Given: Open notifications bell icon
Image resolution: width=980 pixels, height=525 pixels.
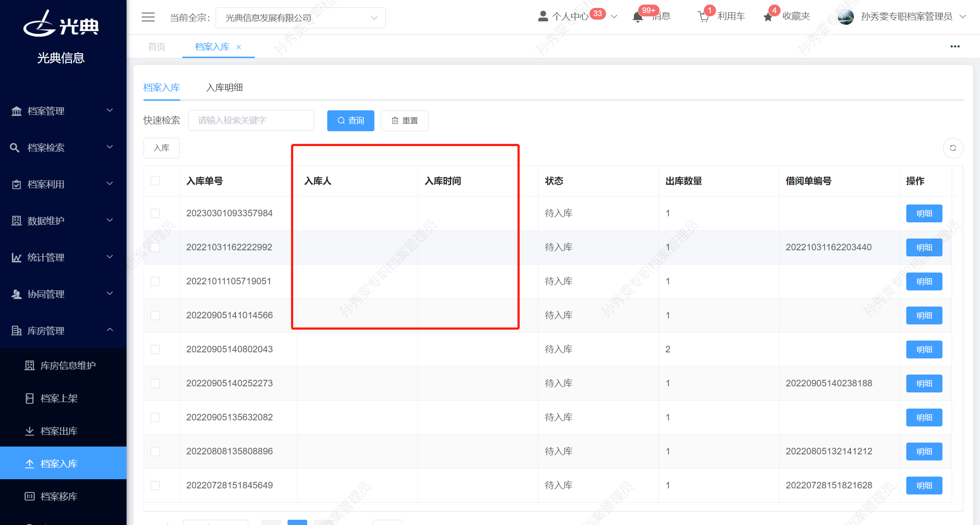Looking at the screenshot, I should (x=637, y=17).
